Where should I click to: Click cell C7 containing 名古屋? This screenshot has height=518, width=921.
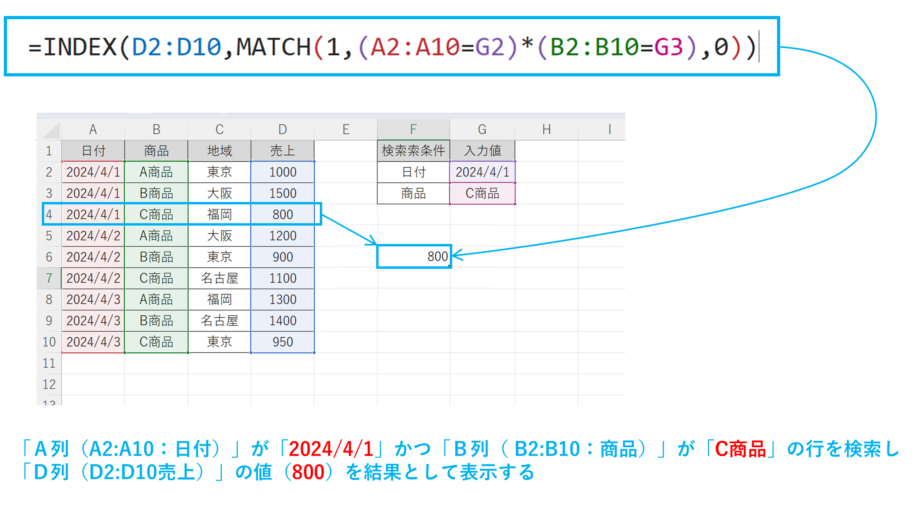(219, 278)
